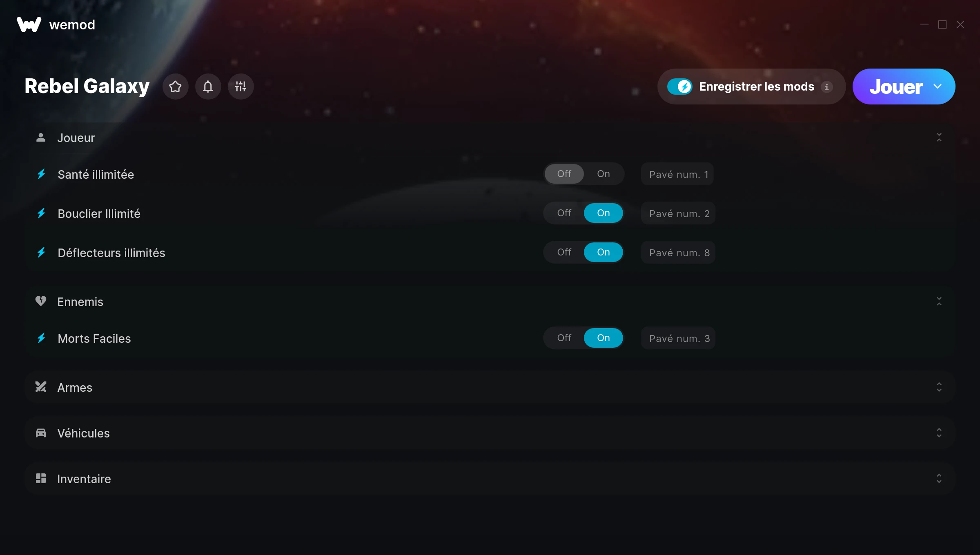The image size is (980, 555).
Task: Change the Pavé num. 8 hotkey
Action: tap(678, 252)
